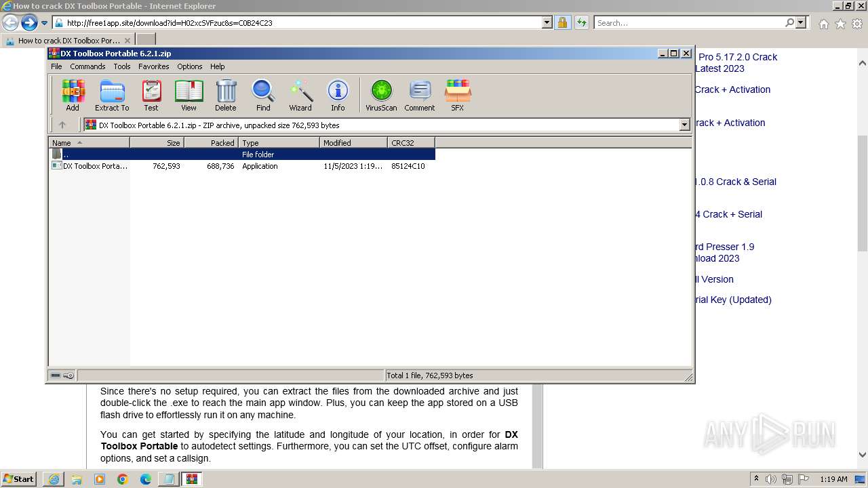Expand the IE address bar dropdown

pyautogui.click(x=547, y=22)
